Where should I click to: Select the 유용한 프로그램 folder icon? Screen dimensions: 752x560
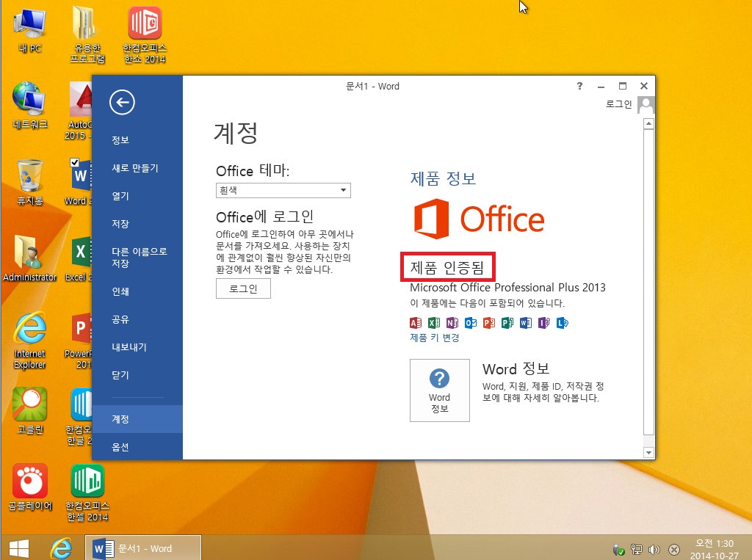click(87, 34)
